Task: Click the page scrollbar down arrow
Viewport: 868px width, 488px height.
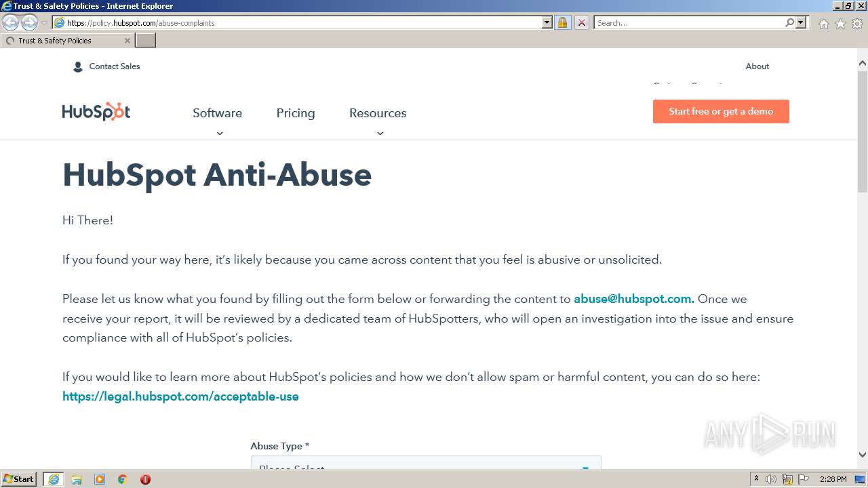Action: (x=863, y=455)
